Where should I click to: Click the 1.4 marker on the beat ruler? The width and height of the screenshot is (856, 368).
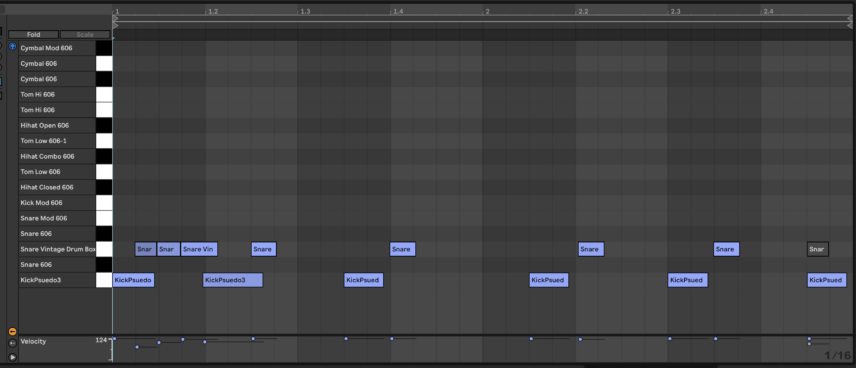(x=398, y=11)
